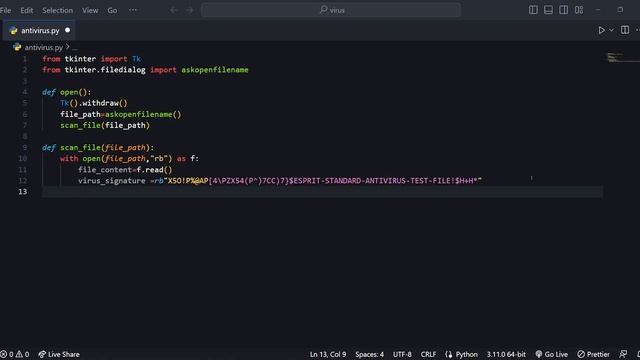Click the line 1 tkinter import

click(x=91, y=59)
